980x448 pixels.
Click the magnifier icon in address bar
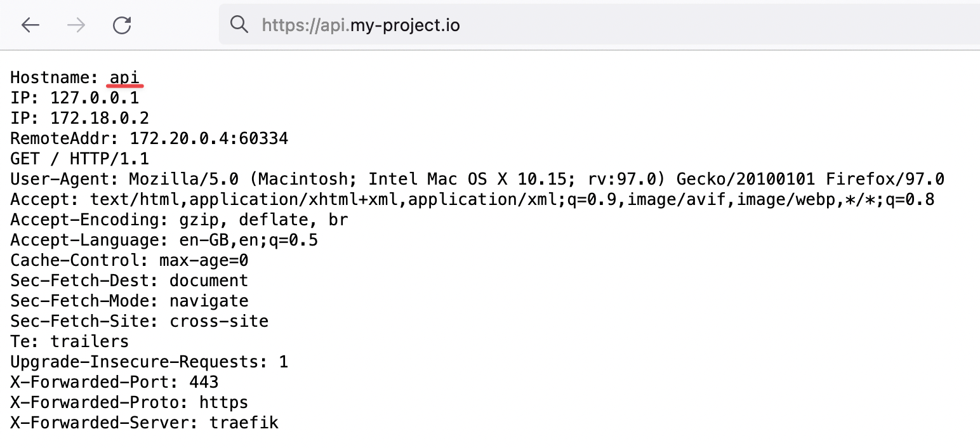(x=239, y=25)
